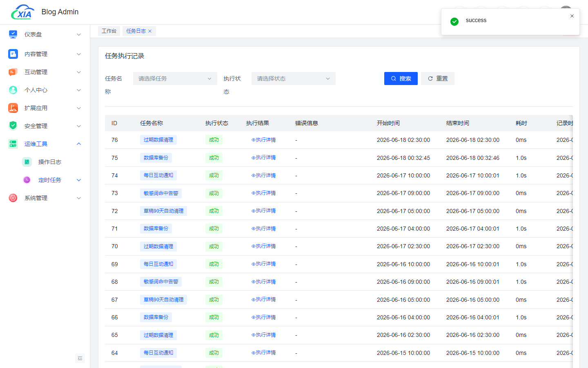Screen dimensions: 588x368
Task: Expand the 扩展应用 menu chevron
Action: click(x=79, y=108)
